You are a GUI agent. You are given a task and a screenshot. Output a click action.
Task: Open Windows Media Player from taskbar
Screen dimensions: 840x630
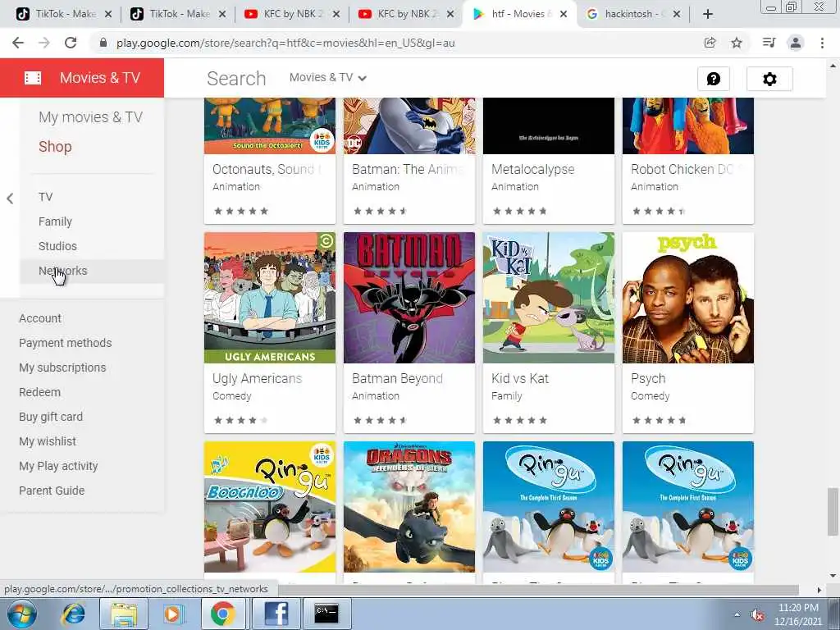click(x=173, y=614)
